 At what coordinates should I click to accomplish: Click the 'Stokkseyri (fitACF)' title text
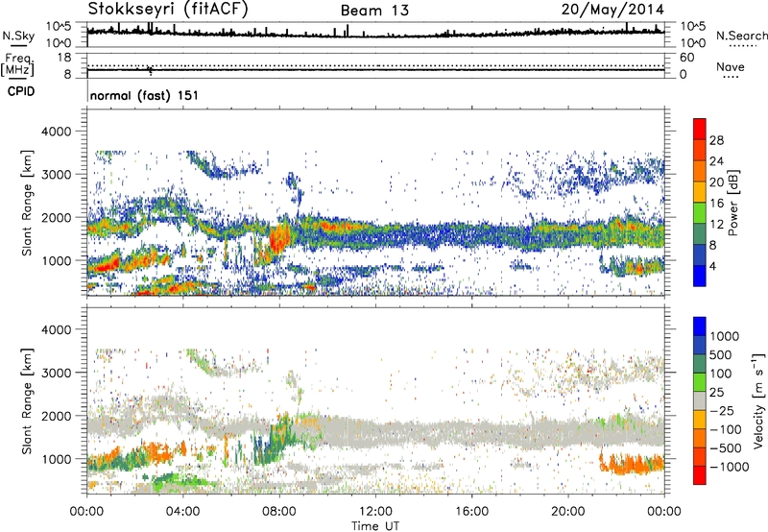(168, 10)
